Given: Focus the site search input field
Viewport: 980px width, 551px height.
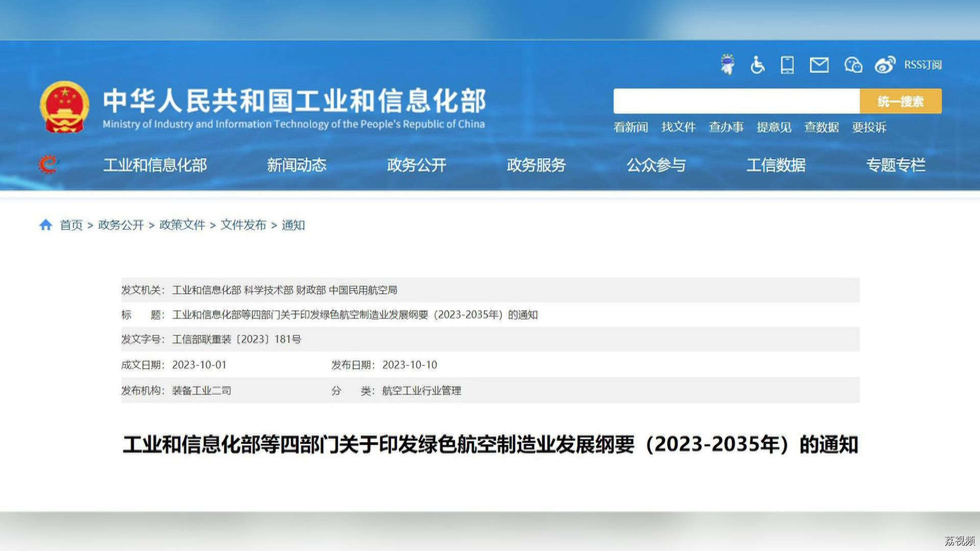Looking at the screenshot, I should coord(737,101).
